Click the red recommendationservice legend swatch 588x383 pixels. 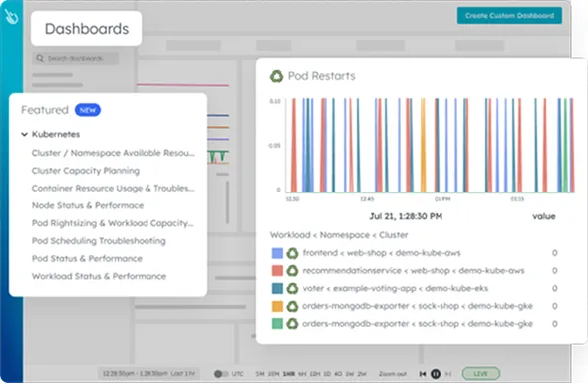[x=277, y=271]
